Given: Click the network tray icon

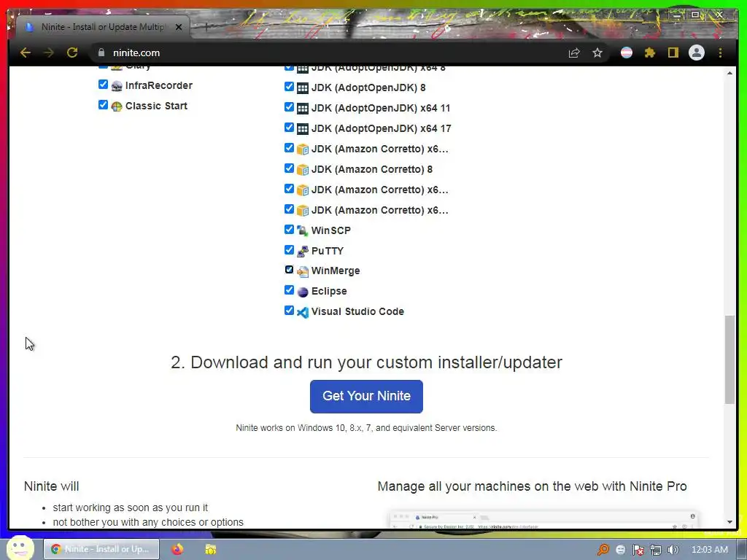Looking at the screenshot, I should click(656, 550).
